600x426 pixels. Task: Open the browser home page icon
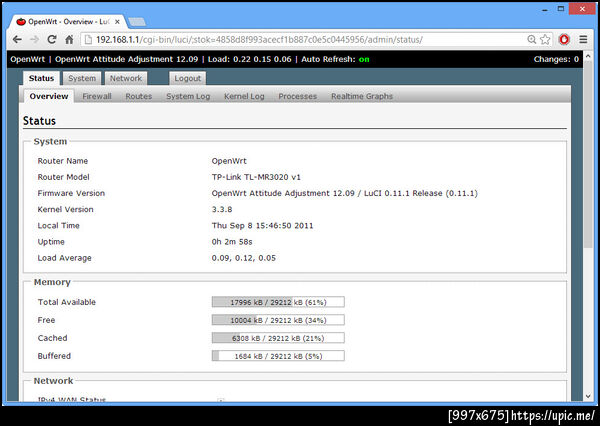(69, 39)
